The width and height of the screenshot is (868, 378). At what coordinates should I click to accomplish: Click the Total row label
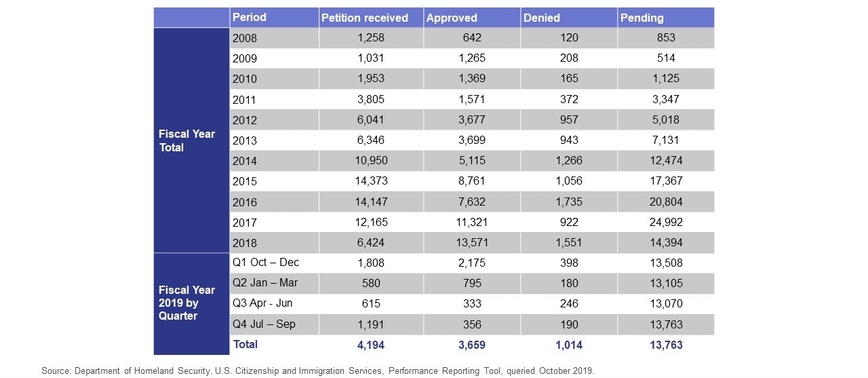point(245,345)
